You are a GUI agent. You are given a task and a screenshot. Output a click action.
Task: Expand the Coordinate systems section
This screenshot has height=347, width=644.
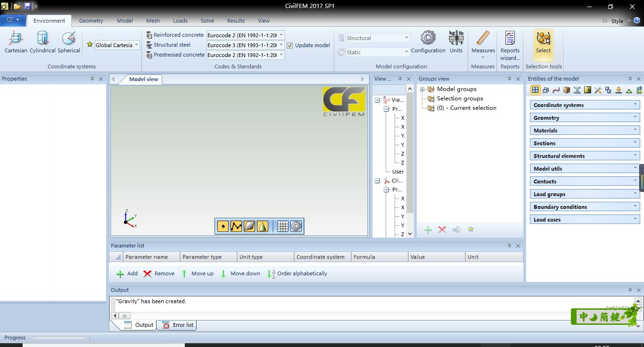point(585,105)
